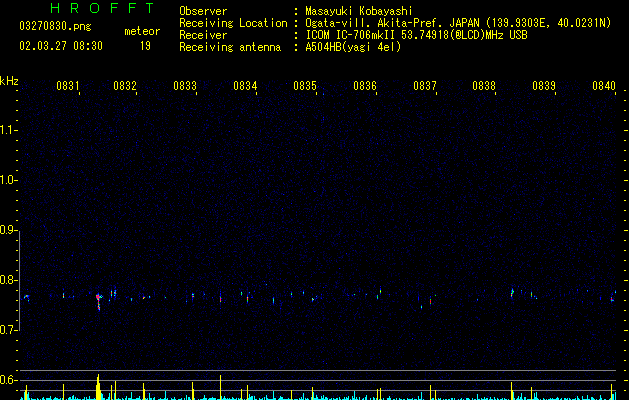Click the 0837 time marker
Viewport: 629px width, 400px height.
pyautogui.click(x=425, y=86)
